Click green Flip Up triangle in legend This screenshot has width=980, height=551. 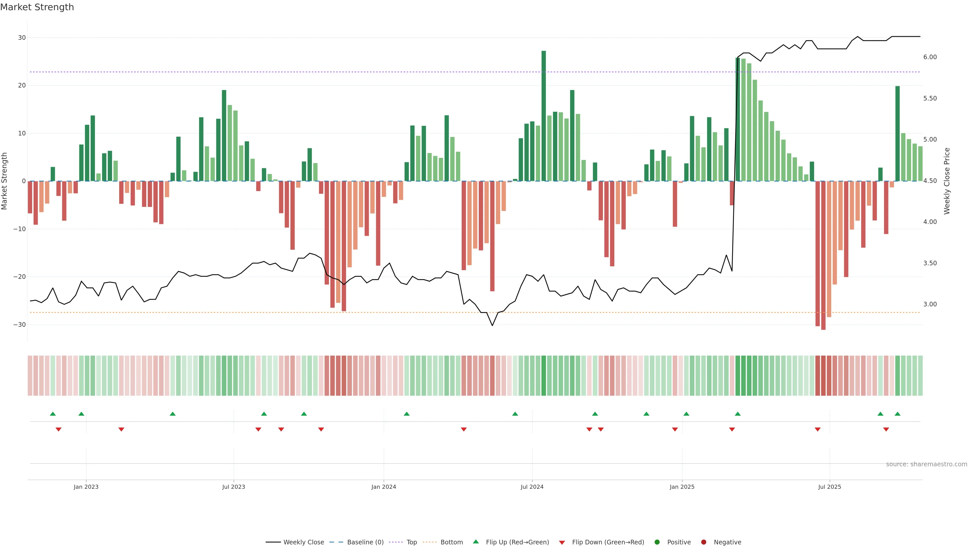[x=475, y=542]
